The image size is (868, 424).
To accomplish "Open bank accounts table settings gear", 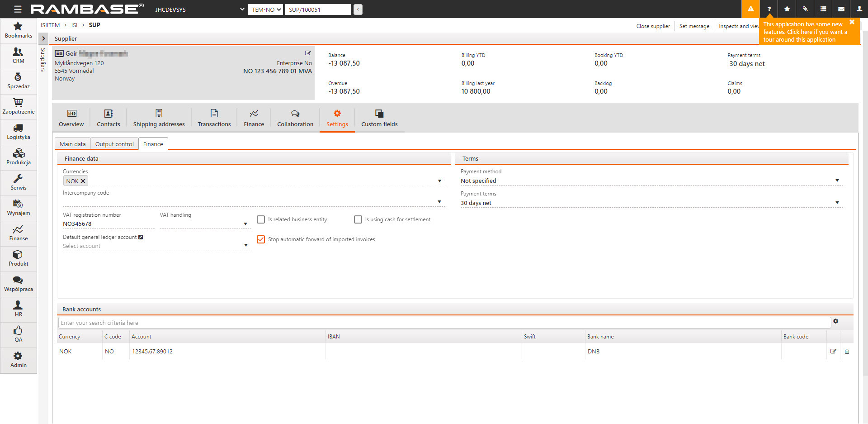I will (x=835, y=321).
